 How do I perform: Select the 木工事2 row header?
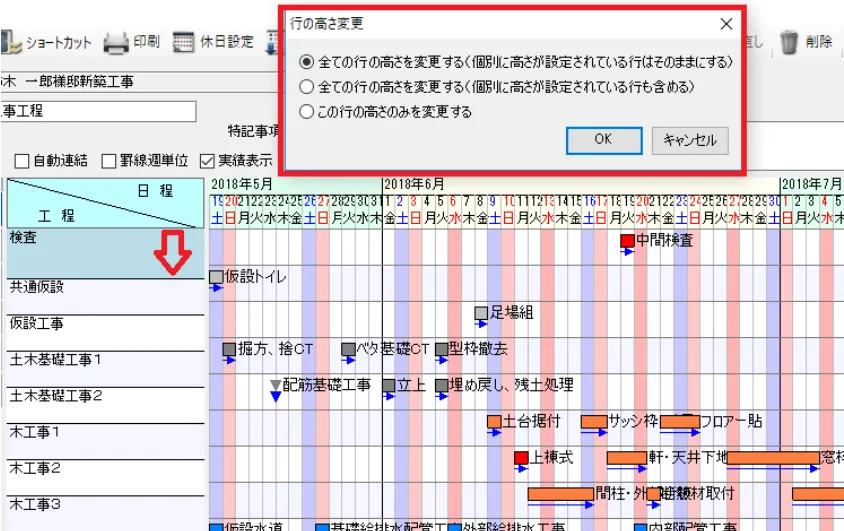click(x=106, y=477)
